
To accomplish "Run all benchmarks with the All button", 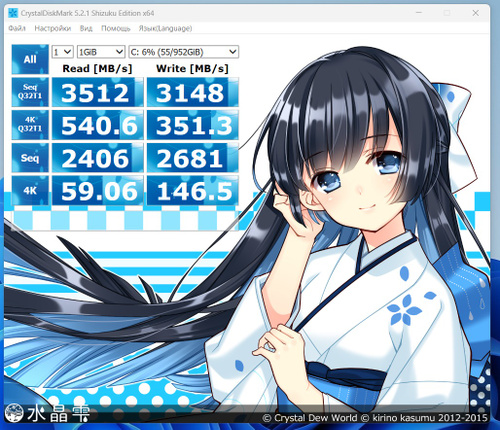I will 30,59.
